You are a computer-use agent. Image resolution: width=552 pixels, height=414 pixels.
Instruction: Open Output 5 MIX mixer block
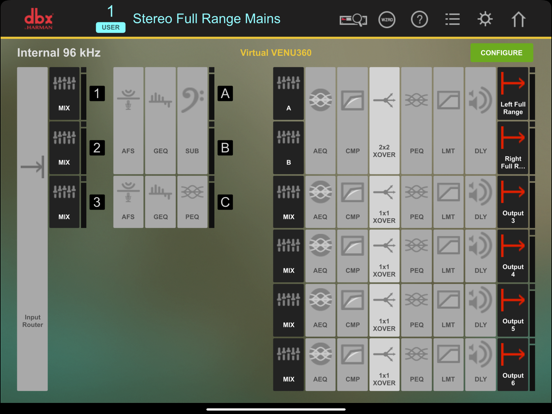click(288, 310)
